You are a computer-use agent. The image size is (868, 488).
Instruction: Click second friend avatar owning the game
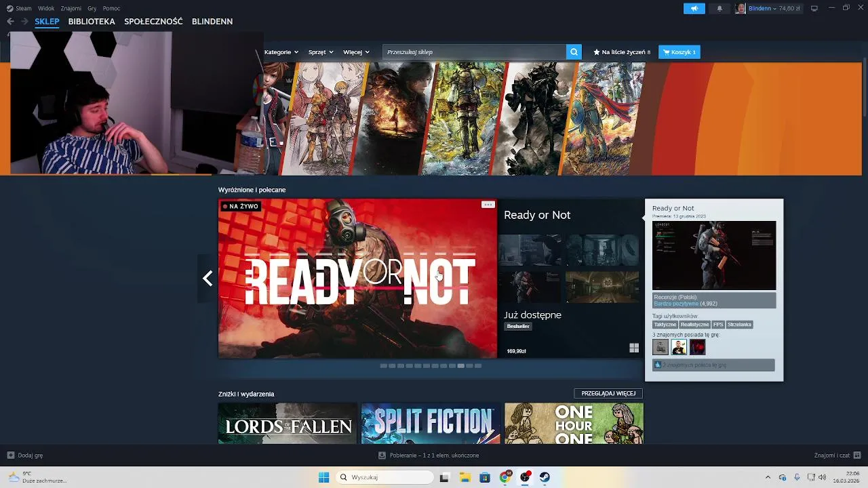click(x=679, y=347)
